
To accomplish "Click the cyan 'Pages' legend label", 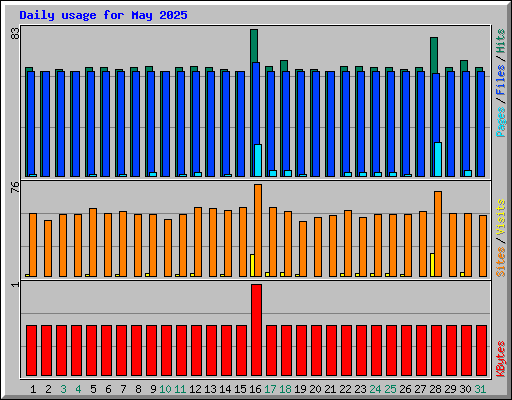I will click(x=500, y=122).
